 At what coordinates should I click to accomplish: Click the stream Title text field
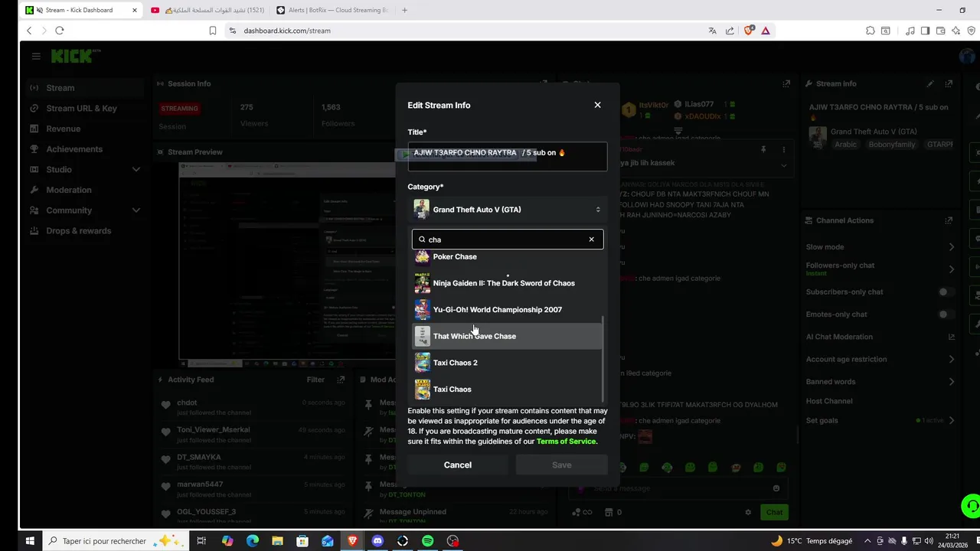pos(508,157)
